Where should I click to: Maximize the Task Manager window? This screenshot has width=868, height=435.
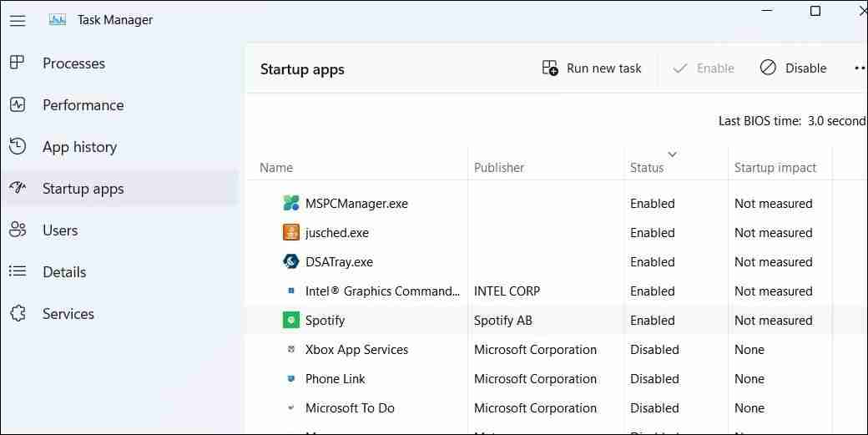[815, 11]
